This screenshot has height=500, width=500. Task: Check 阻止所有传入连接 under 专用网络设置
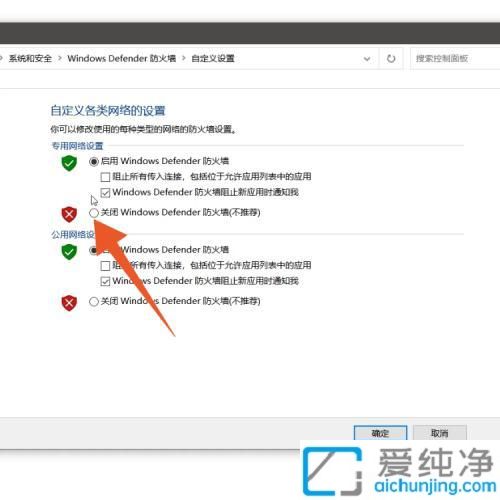[x=105, y=177]
